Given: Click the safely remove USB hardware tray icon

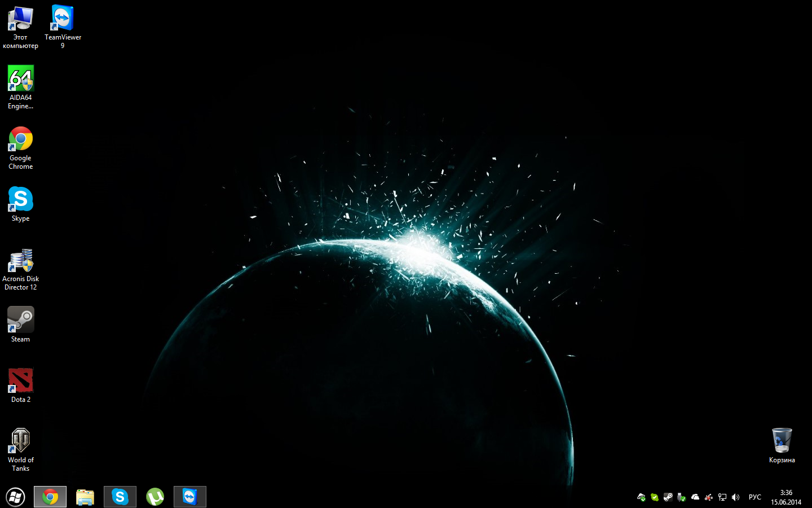Looking at the screenshot, I should (x=681, y=497).
